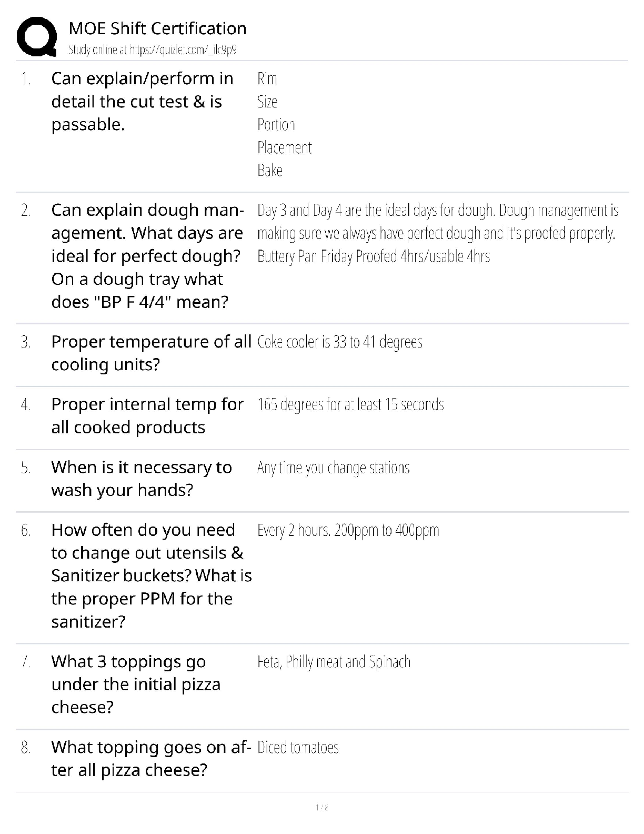Select the sanitizer buckets PPM question
This screenshot has height=834, width=644.
point(152,575)
